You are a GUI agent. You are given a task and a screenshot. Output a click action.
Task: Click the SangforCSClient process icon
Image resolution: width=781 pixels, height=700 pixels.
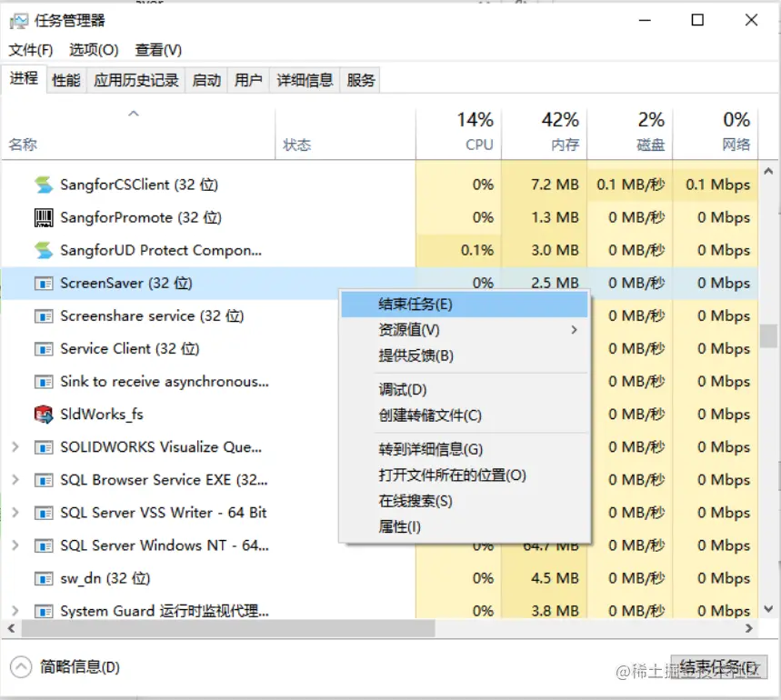pyautogui.click(x=44, y=185)
